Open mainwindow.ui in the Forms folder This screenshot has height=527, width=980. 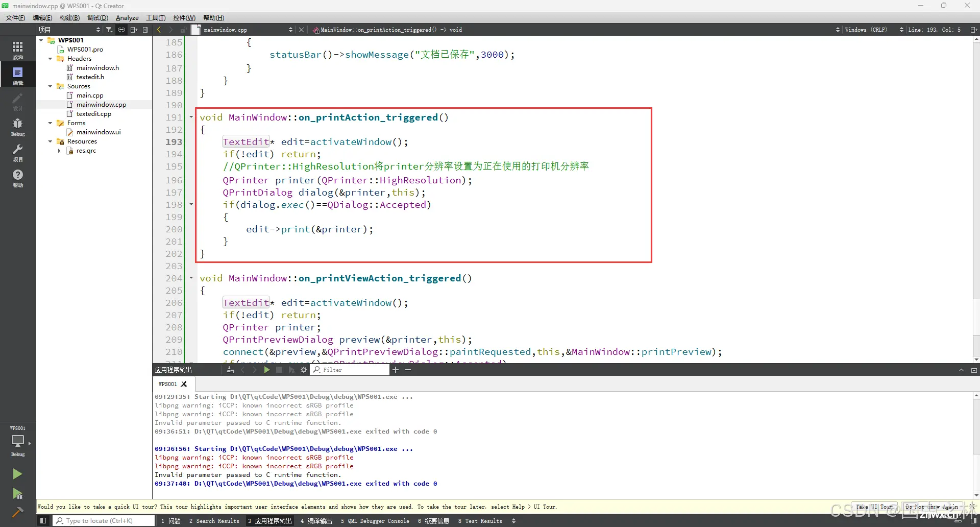click(99, 132)
